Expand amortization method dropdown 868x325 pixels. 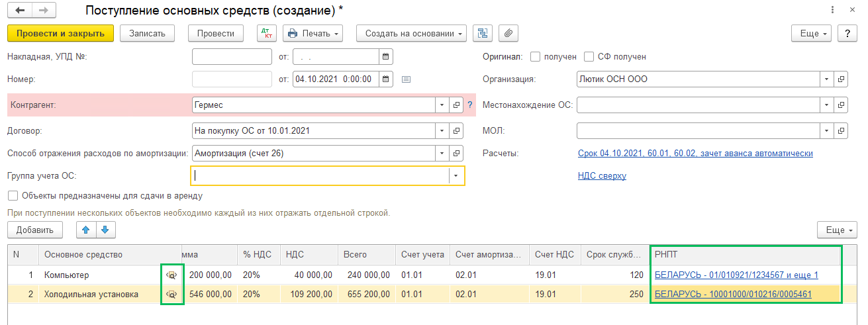click(442, 153)
